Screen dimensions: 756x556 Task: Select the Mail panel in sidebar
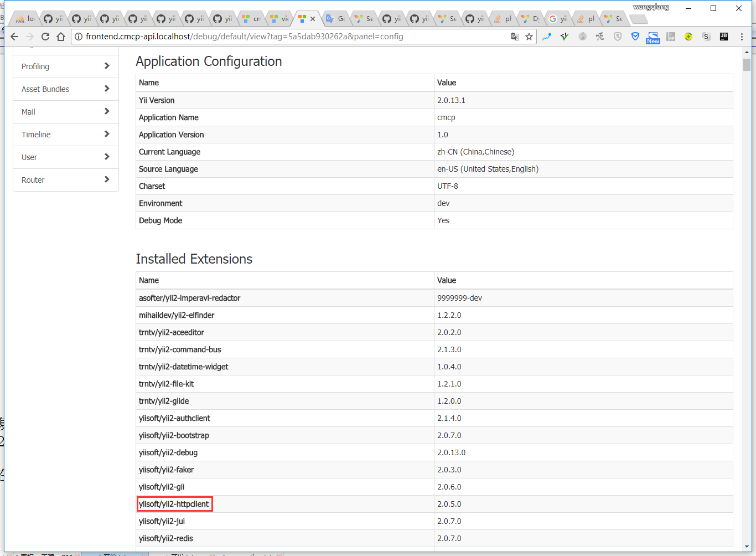(66, 112)
